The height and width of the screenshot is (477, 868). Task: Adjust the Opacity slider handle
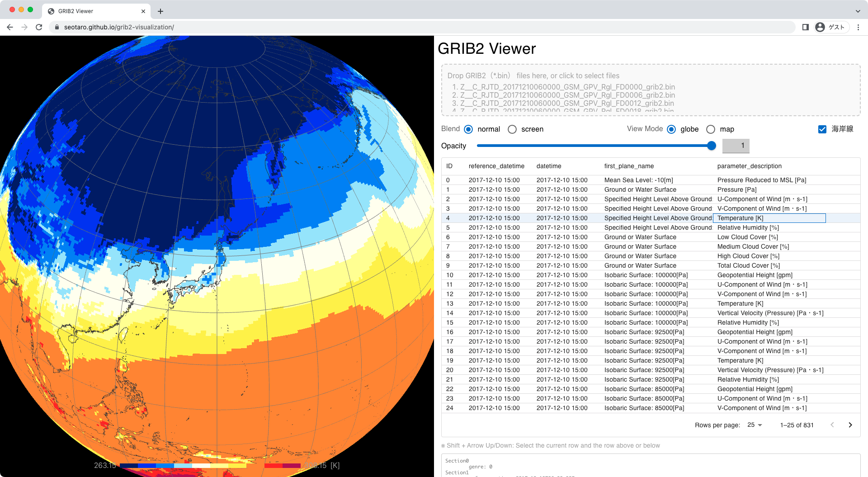pyautogui.click(x=712, y=146)
